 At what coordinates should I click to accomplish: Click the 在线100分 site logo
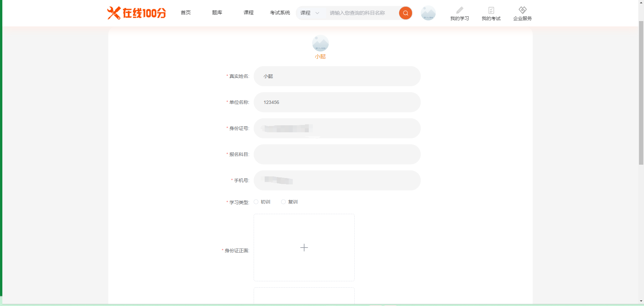[136, 13]
